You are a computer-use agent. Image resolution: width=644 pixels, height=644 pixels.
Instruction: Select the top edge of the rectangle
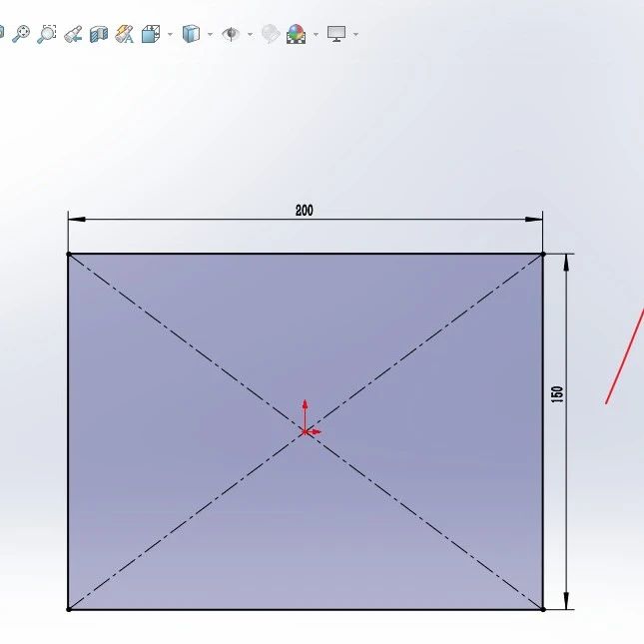pos(306,254)
